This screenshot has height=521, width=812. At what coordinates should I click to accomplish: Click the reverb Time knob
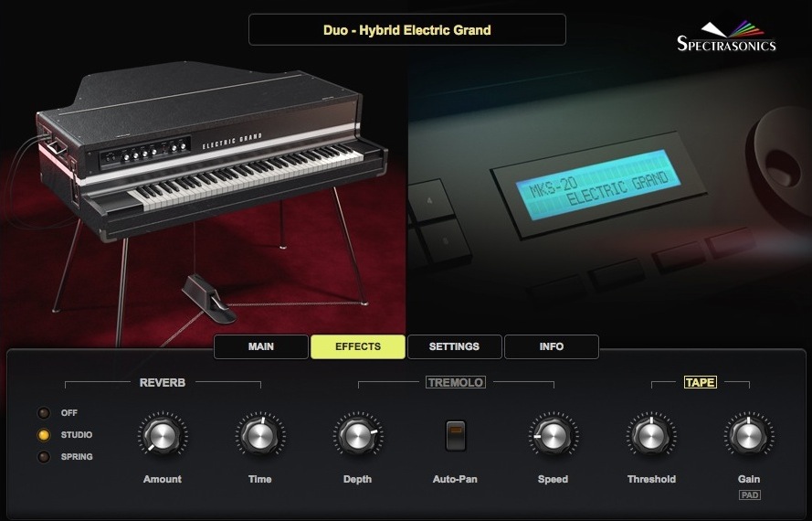point(260,435)
